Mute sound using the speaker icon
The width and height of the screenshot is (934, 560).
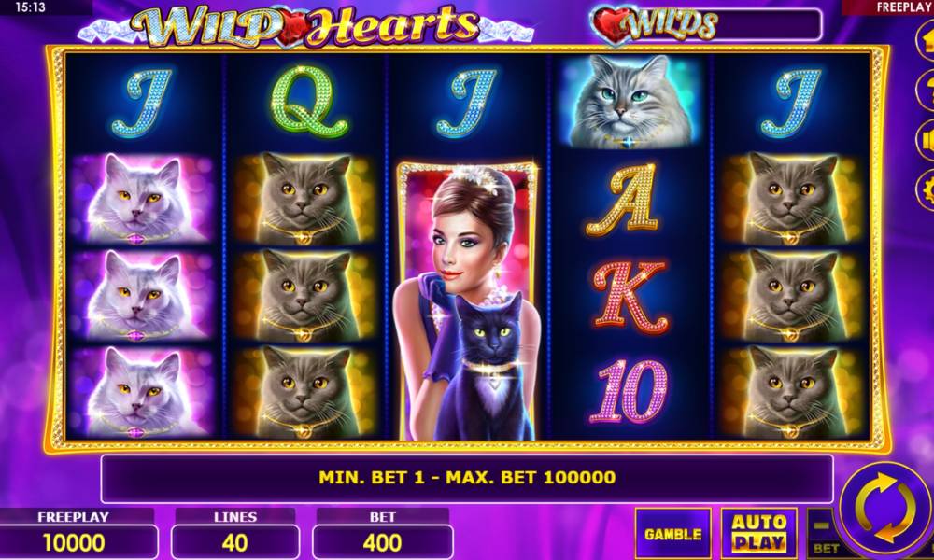click(926, 139)
